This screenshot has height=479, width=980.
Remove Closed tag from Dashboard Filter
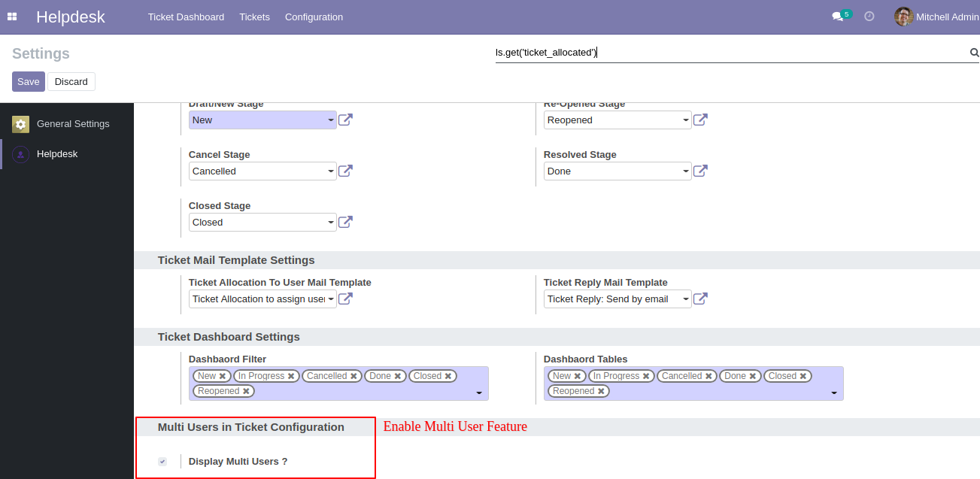point(448,376)
